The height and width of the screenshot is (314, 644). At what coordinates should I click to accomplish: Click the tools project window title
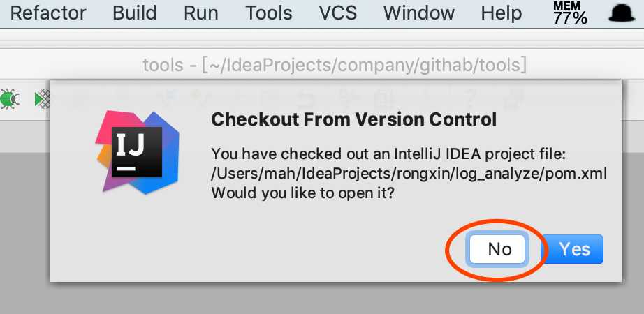[x=335, y=65]
